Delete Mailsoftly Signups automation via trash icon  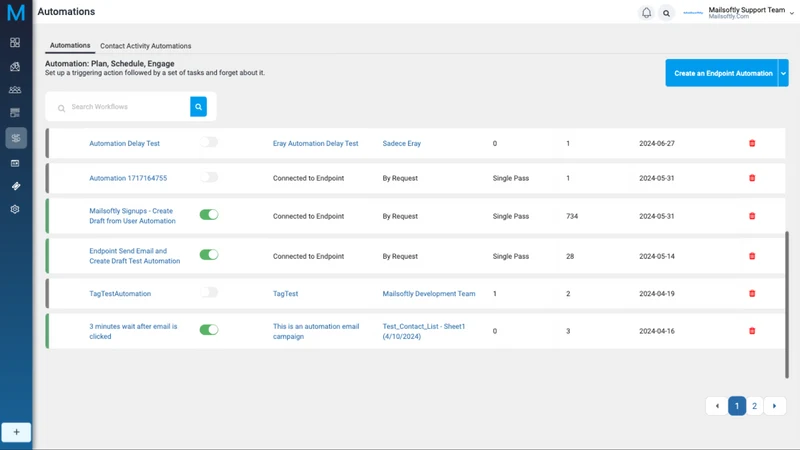point(752,216)
